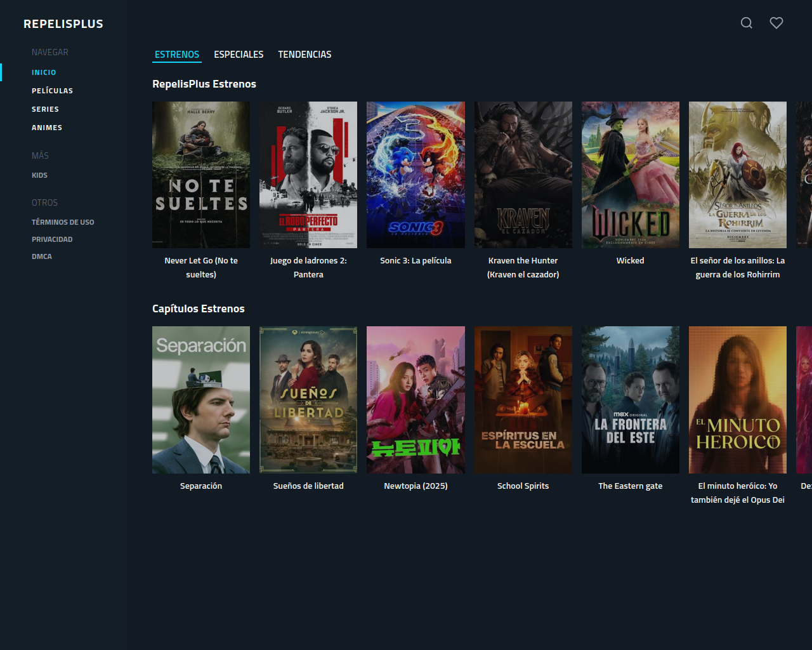The image size is (812, 650).
Task: Open TÉRMINOS DE USO link
Action: click(63, 222)
